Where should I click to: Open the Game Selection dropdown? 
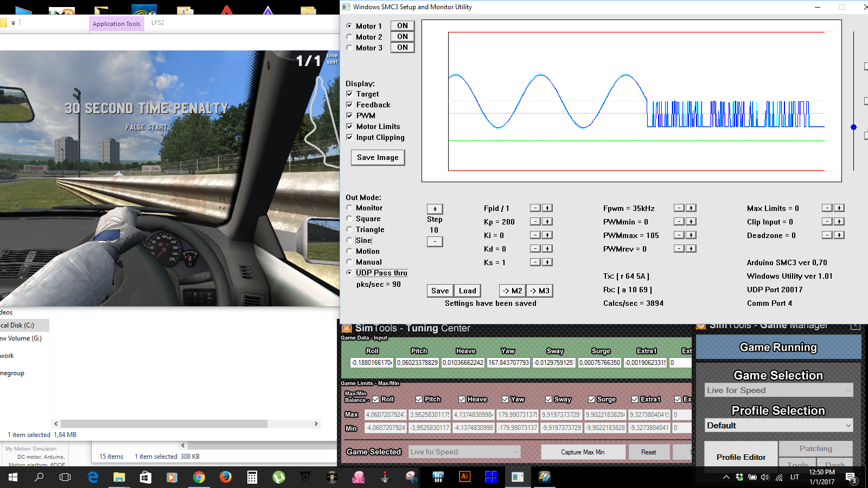(778, 390)
